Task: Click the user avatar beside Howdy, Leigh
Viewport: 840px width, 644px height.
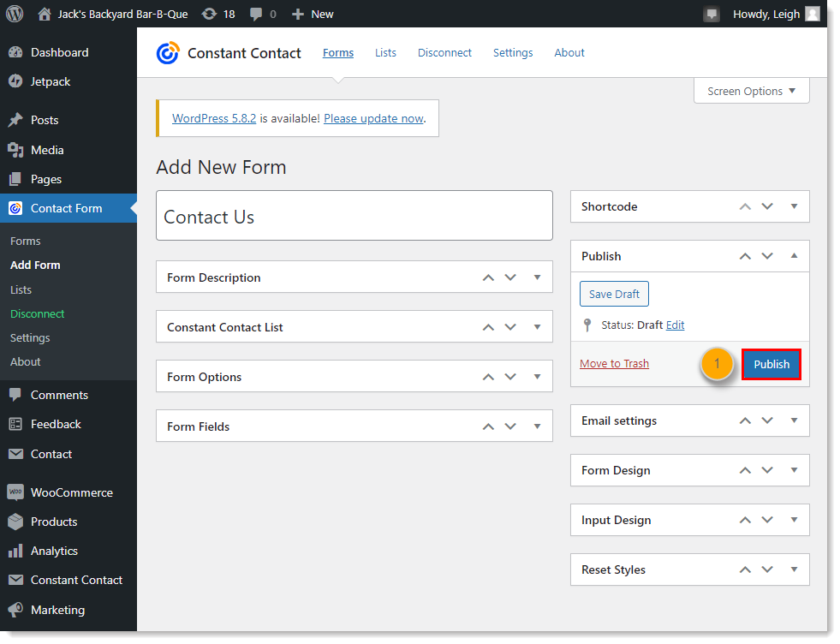Action: (813, 14)
